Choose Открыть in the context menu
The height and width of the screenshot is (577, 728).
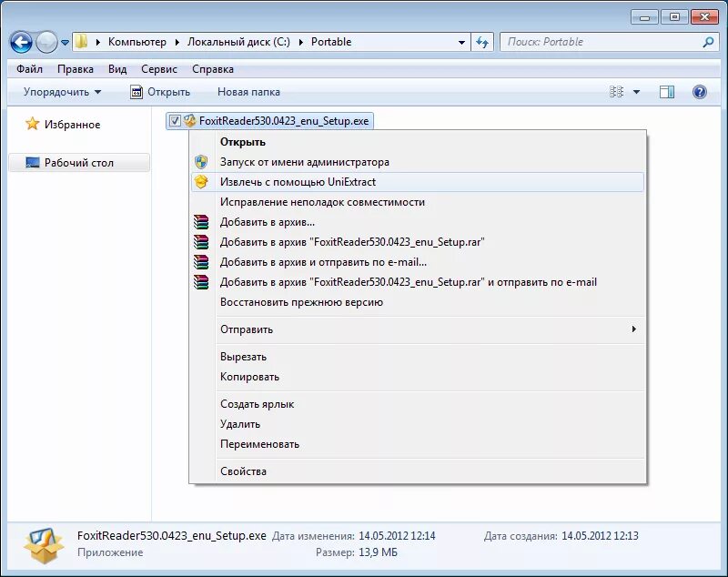418,142
